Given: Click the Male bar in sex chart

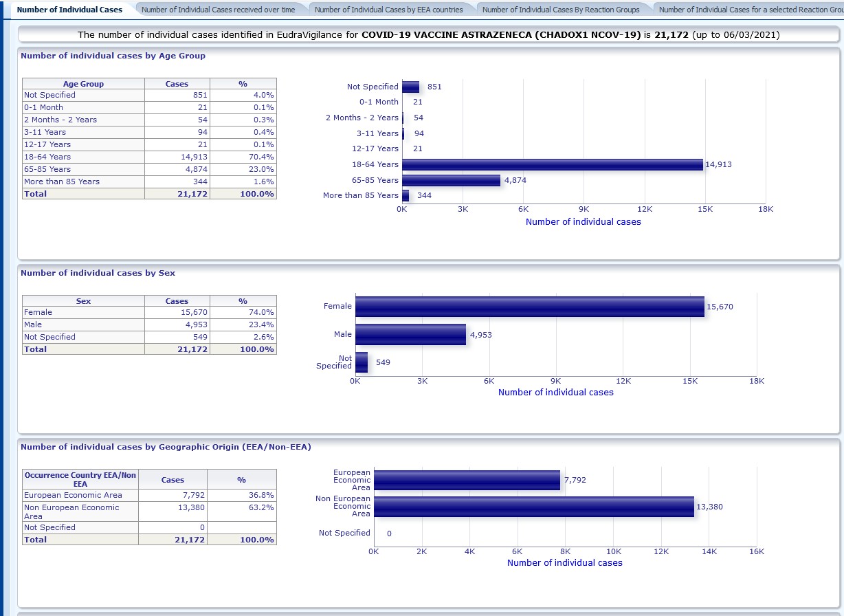Looking at the screenshot, I should tap(410, 335).
